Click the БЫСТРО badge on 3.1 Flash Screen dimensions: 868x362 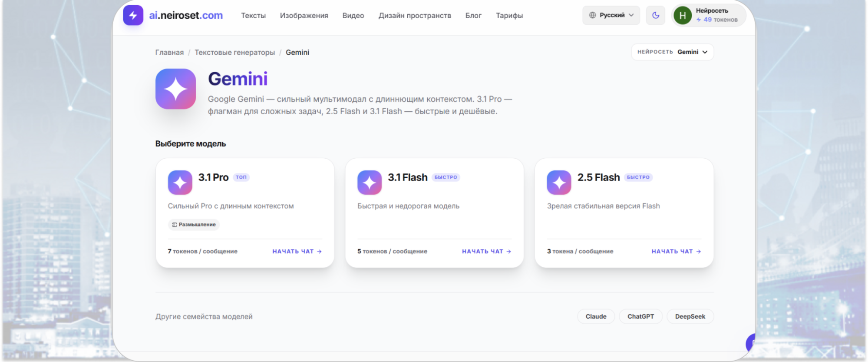click(446, 177)
